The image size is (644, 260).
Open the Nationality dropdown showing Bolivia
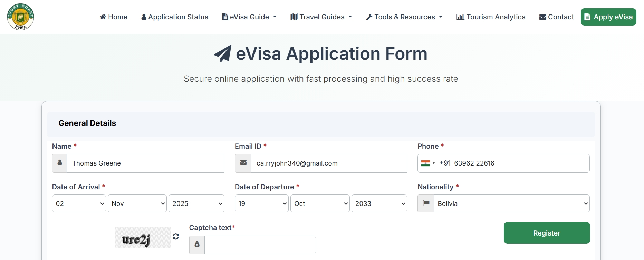coord(511,203)
